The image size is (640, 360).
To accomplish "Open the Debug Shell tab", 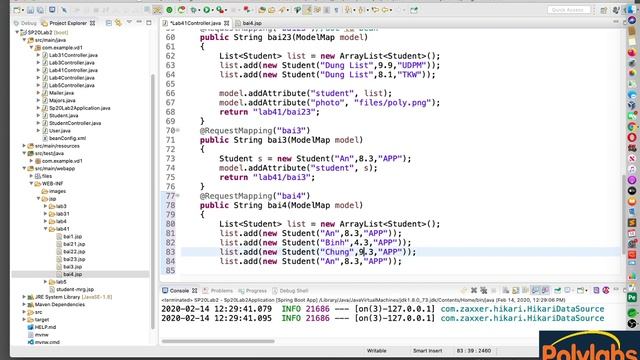I will click(290, 291).
